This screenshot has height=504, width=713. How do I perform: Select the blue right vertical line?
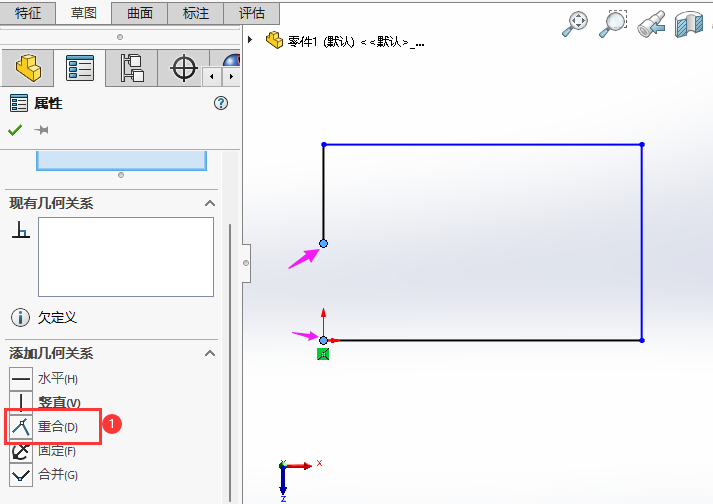click(x=642, y=242)
